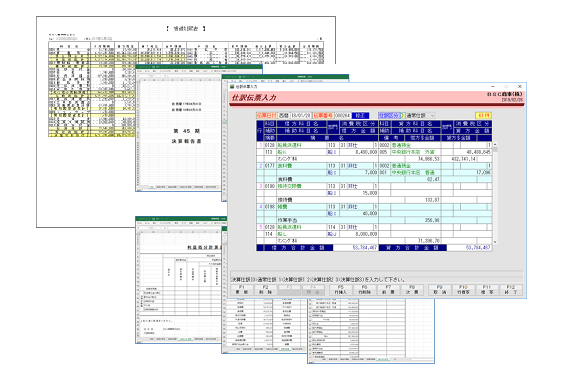
Task: Click the 雑費 debit account cell in row 4
Action: (301, 207)
